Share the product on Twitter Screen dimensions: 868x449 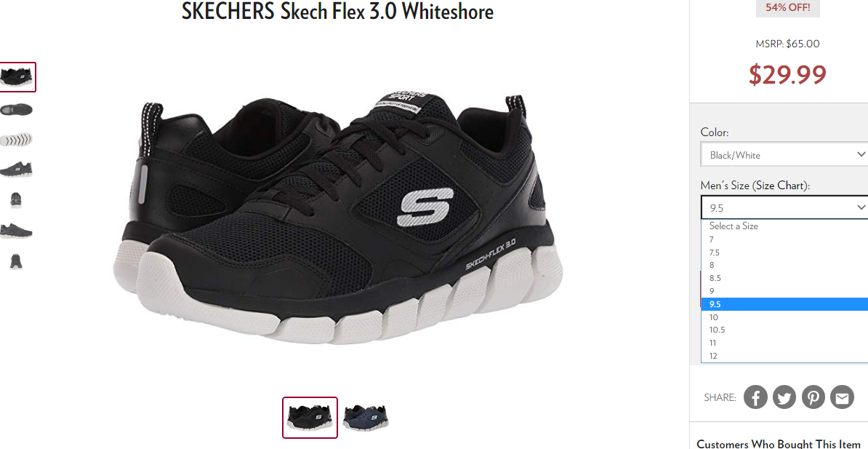pyautogui.click(x=784, y=397)
